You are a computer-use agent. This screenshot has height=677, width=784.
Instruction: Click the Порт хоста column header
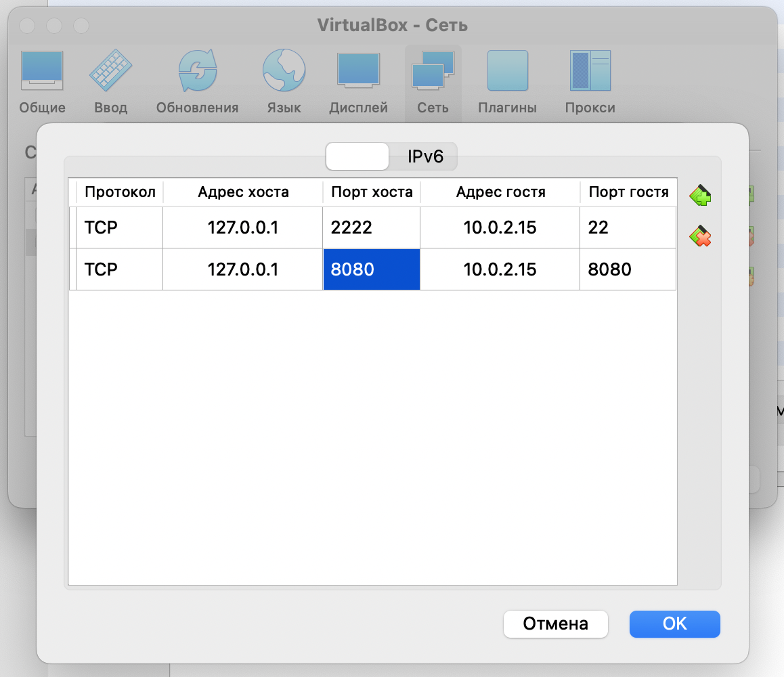(371, 192)
